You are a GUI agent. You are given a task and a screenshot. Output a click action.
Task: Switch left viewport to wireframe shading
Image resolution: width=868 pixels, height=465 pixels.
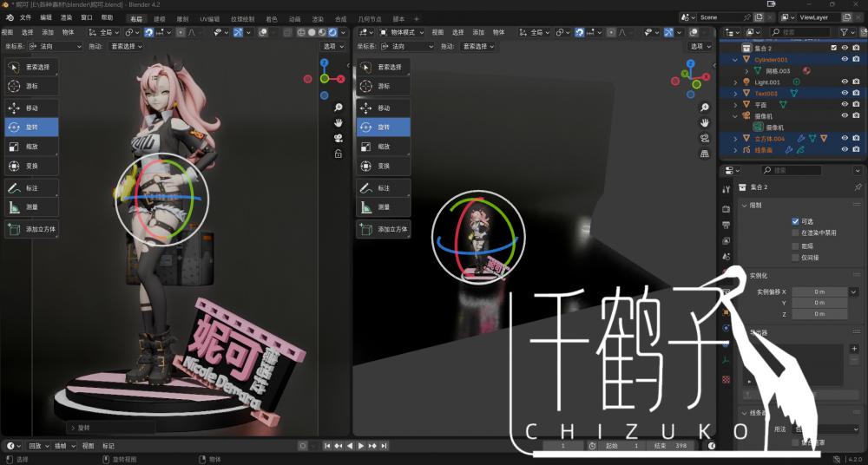click(x=302, y=33)
